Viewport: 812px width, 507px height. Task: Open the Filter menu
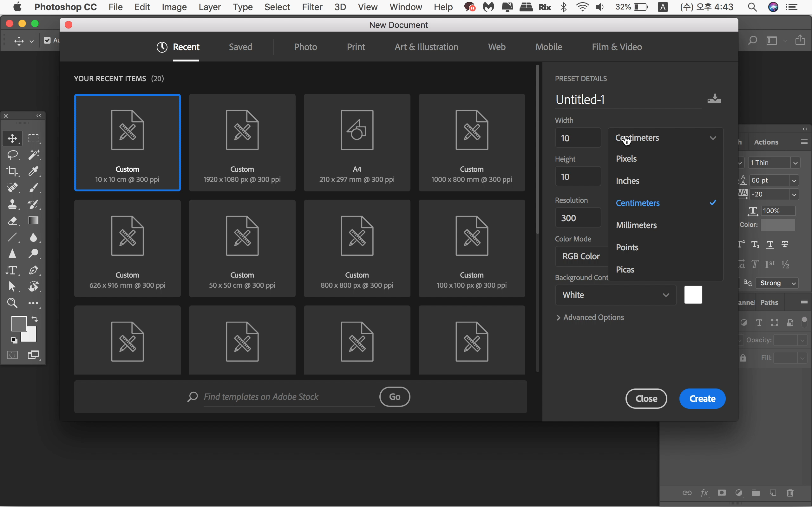pos(312,7)
